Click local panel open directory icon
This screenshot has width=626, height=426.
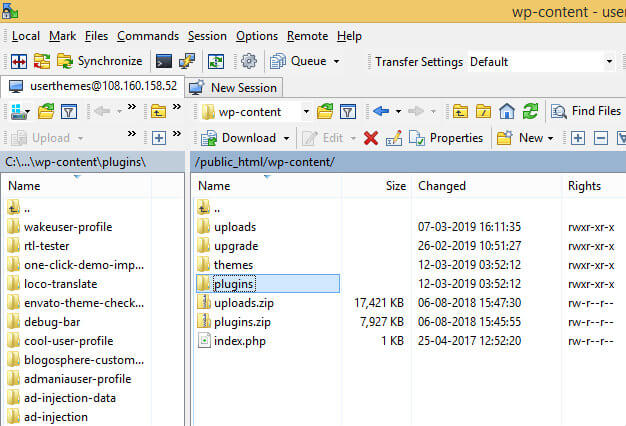[46, 112]
